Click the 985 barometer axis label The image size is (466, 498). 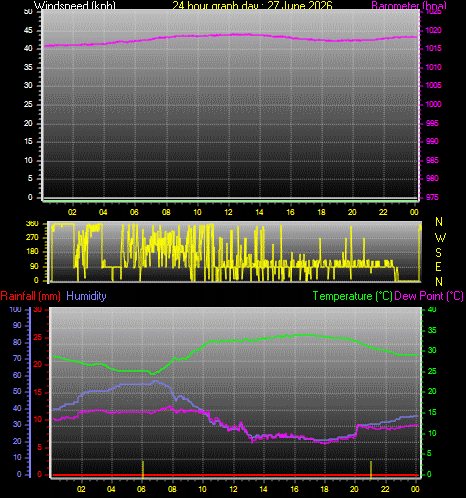coord(432,160)
